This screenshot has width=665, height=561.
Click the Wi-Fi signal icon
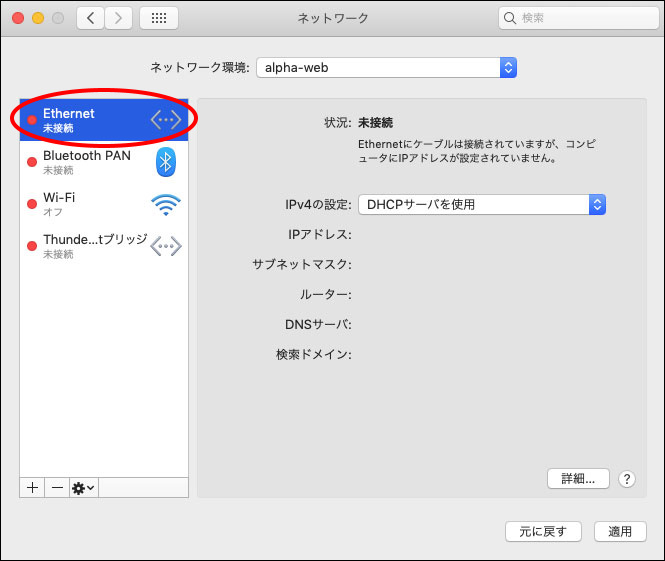166,204
